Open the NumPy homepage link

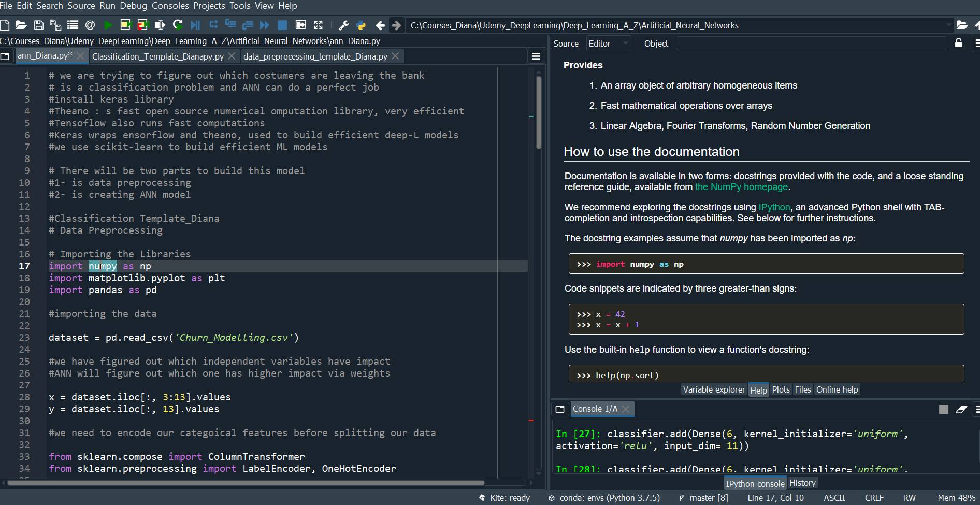coord(742,187)
